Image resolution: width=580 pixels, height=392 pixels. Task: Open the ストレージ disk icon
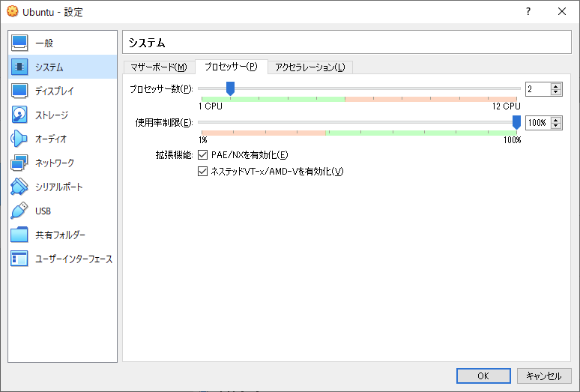click(19, 115)
